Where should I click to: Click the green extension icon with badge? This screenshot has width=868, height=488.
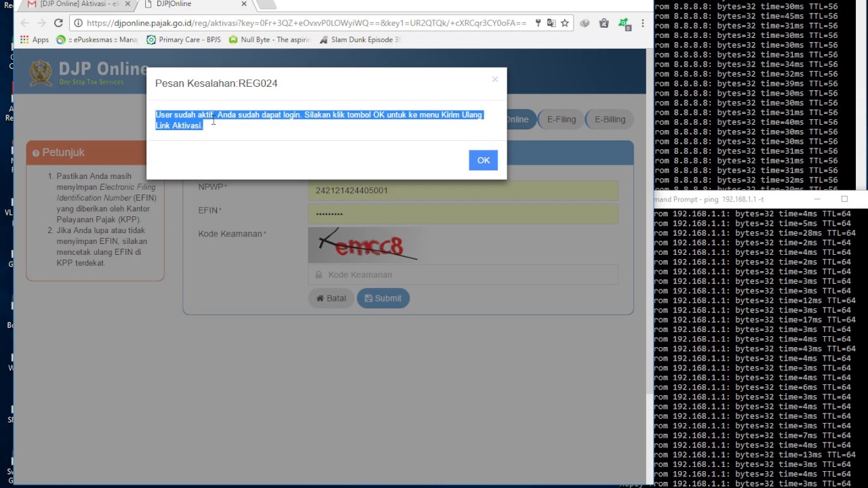(624, 24)
